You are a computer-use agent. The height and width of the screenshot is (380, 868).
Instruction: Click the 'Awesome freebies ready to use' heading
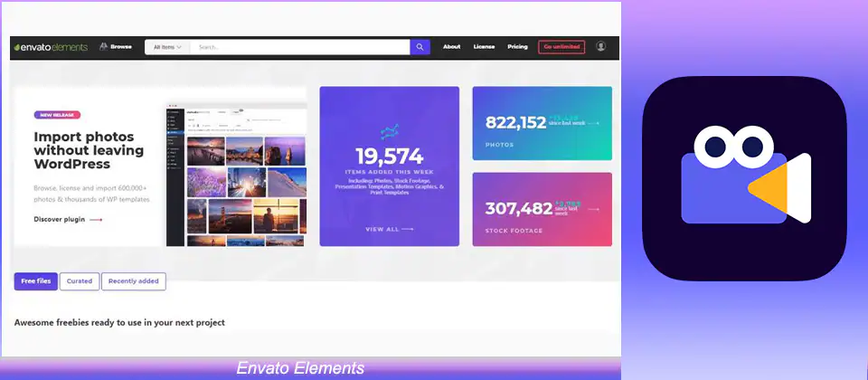[119, 322]
